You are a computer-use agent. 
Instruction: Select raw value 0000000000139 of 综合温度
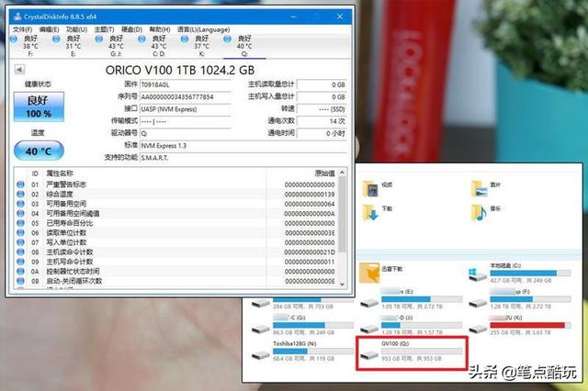tap(310, 195)
